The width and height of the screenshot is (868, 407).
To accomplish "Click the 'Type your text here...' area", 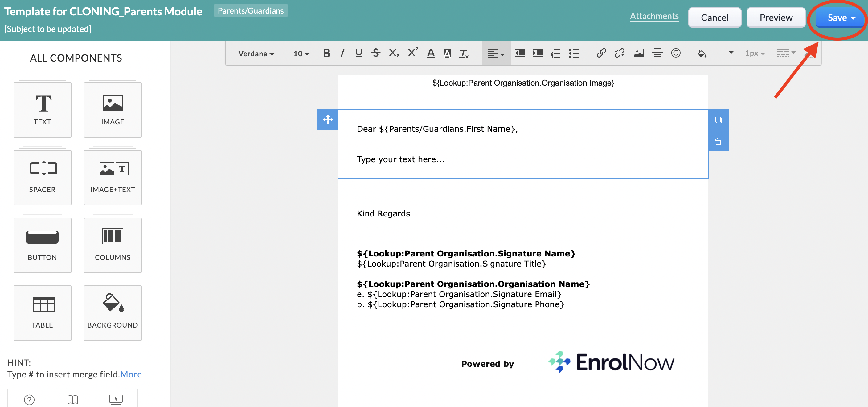I will (x=400, y=159).
